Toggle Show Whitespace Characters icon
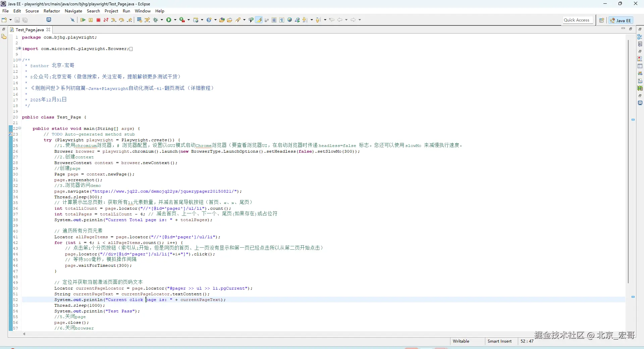 [282, 20]
